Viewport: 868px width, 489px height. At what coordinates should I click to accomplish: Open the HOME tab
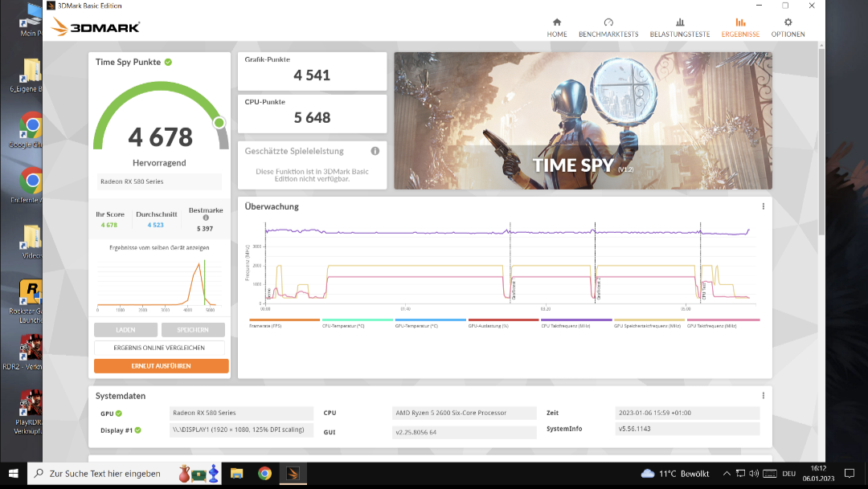(557, 27)
